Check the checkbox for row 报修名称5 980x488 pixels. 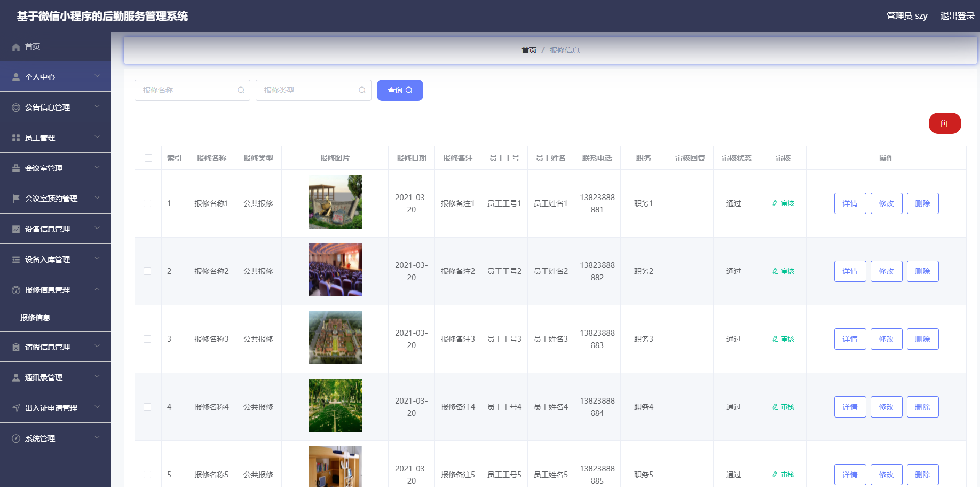pyautogui.click(x=147, y=475)
